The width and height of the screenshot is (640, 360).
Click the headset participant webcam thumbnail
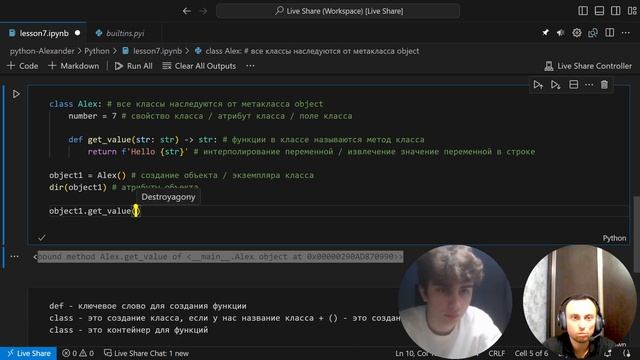click(580, 301)
